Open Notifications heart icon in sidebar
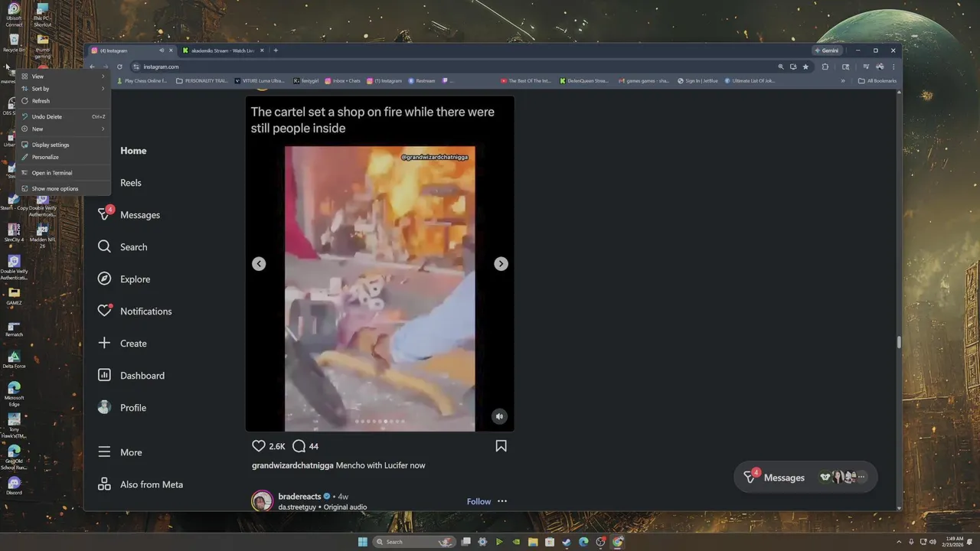The image size is (980, 551). 104,311
